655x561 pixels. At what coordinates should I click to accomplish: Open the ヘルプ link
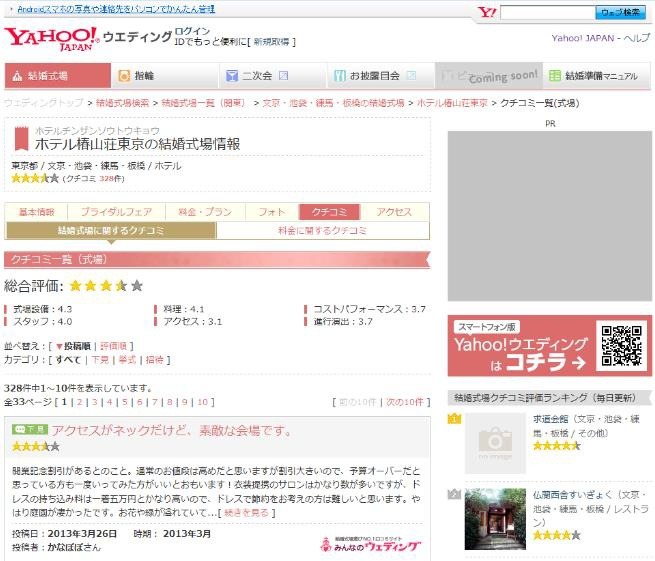tap(637, 38)
